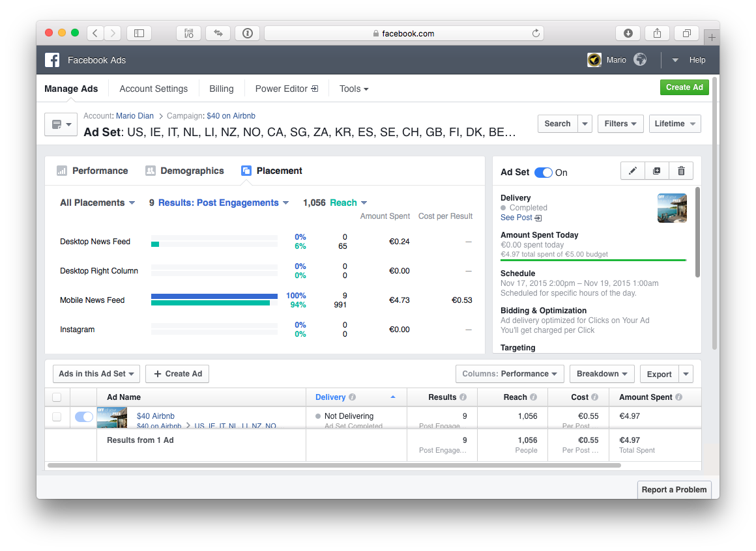The width and height of the screenshot is (756, 551).
Task: Click the budget spent progress bar
Action: coord(593,260)
